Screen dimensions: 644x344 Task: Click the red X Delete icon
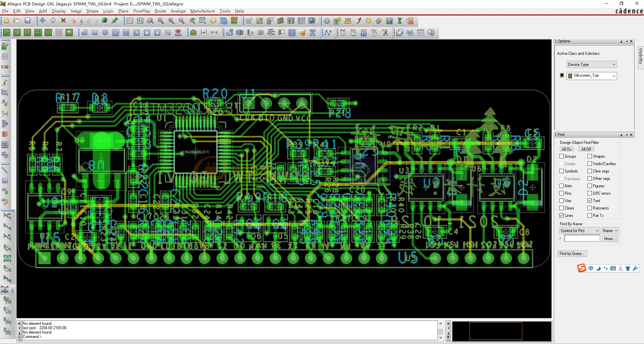pyautogui.click(x=63, y=21)
